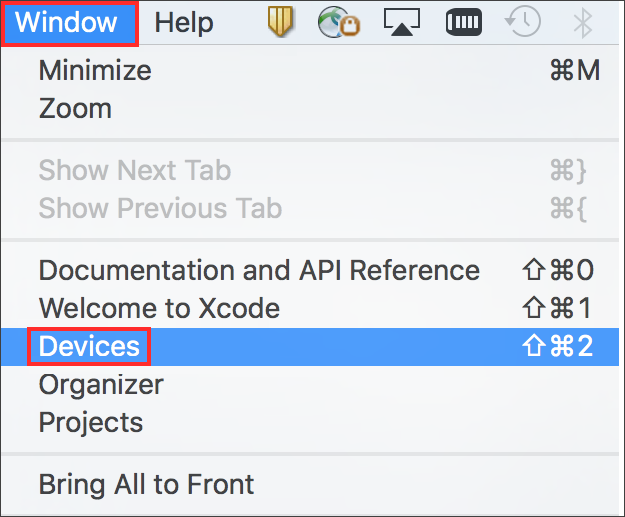The width and height of the screenshot is (625, 517).
Task: Open the Help menu
Action: point(184,23)
